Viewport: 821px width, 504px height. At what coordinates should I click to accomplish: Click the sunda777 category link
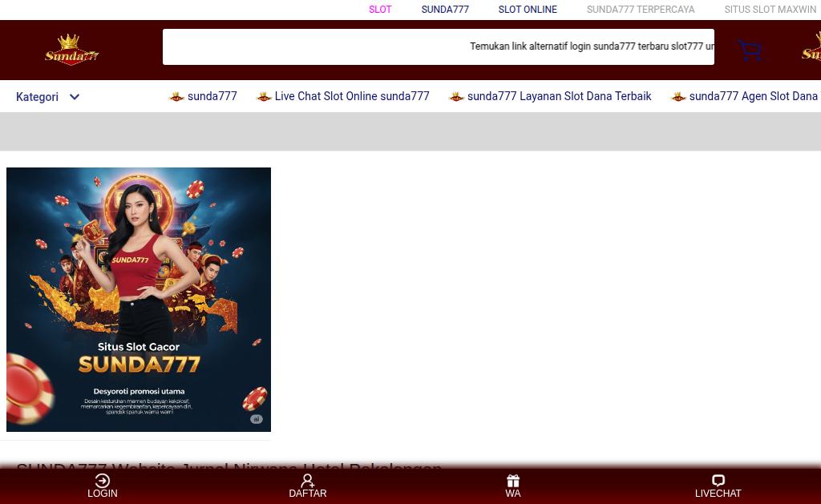(x=212, y=96)
